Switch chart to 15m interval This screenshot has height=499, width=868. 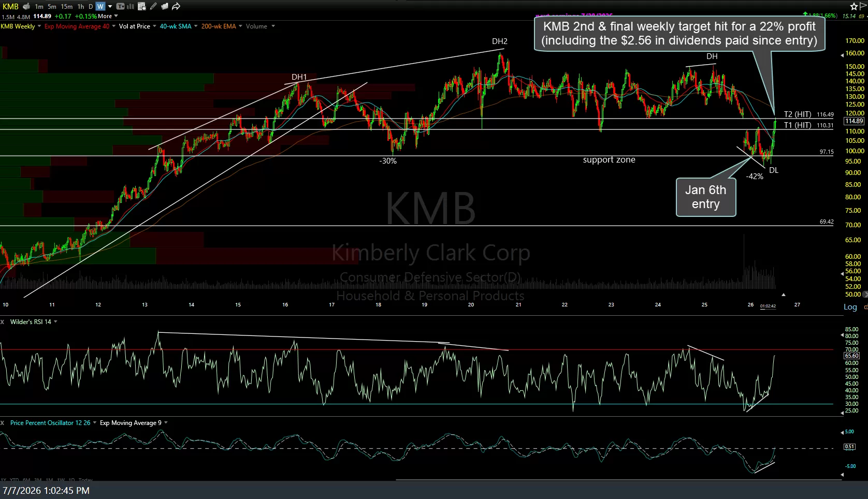pos(66,7)
